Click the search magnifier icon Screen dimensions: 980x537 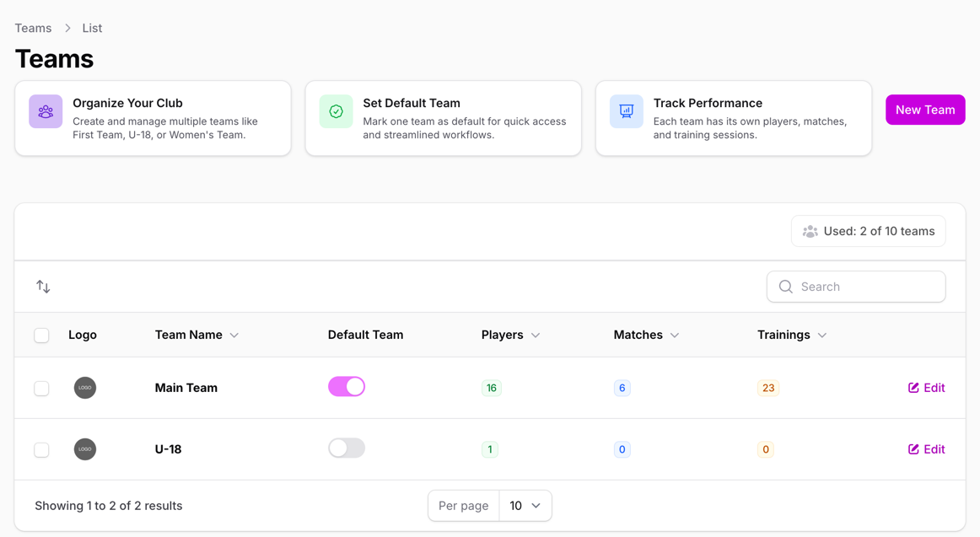click(785, 287)
